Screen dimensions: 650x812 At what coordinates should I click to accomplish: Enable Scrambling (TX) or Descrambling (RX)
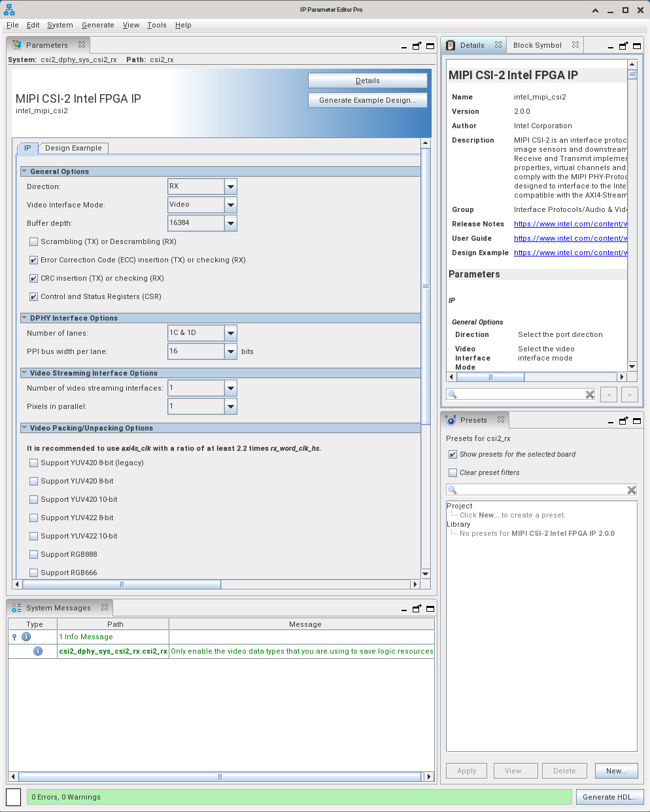(x=34, y=242)
